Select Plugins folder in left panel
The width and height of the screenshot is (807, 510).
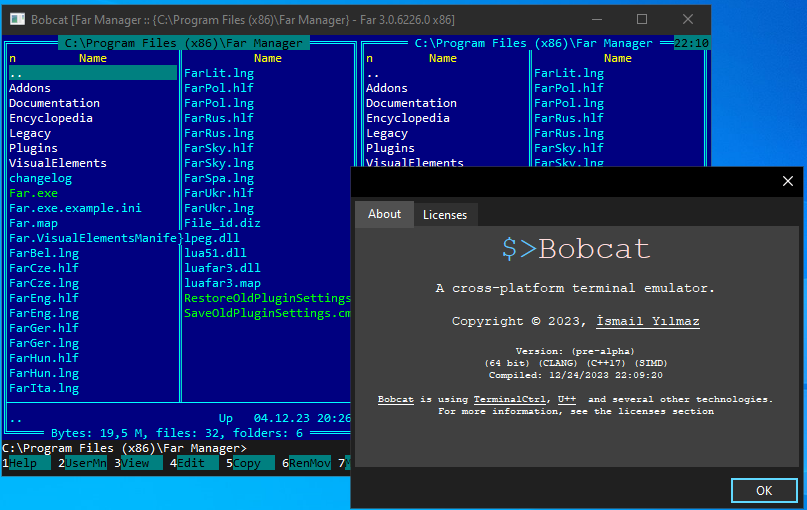pyautogui.click(x=33, y=148)
